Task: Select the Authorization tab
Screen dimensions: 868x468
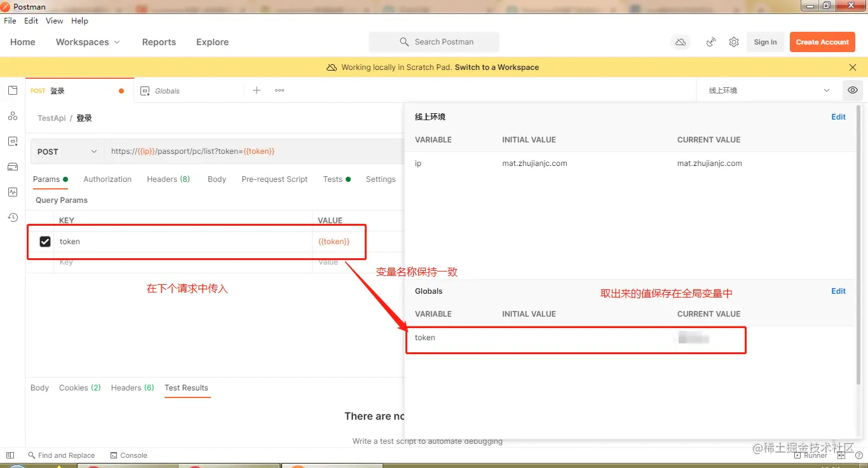Action: pyautogui.click(x=107, y=179)
